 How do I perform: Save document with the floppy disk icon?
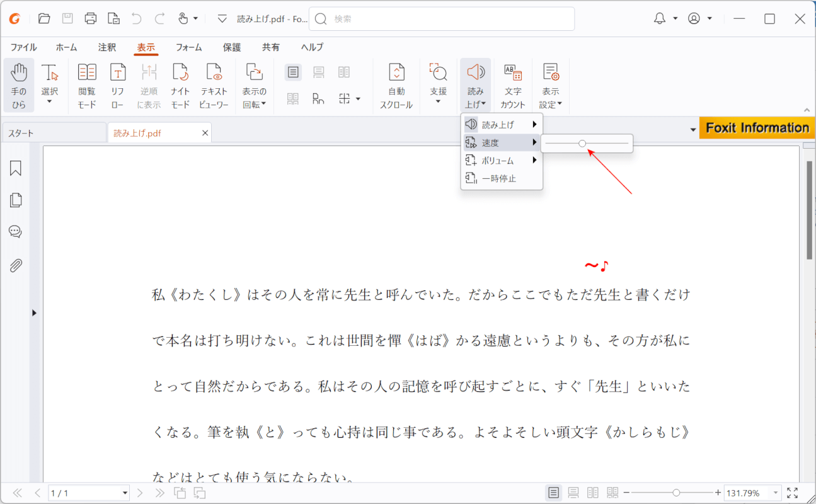[x=67, y=18]
